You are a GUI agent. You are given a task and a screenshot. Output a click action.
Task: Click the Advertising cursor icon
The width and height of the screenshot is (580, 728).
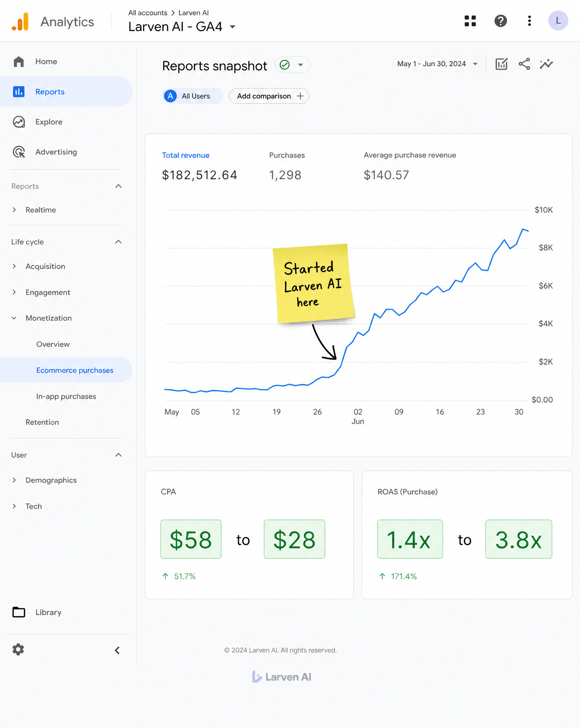(19, 152)
